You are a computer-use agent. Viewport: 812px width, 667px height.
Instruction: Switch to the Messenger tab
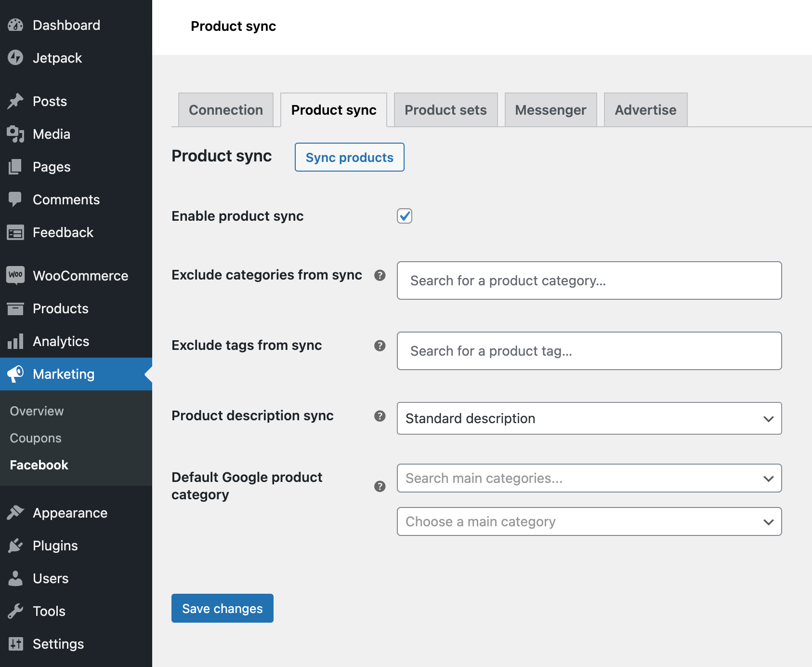[x=550, y=110]
